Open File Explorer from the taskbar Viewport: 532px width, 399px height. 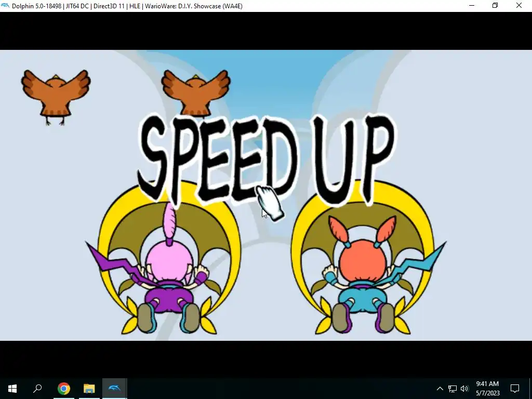[89, 389]
